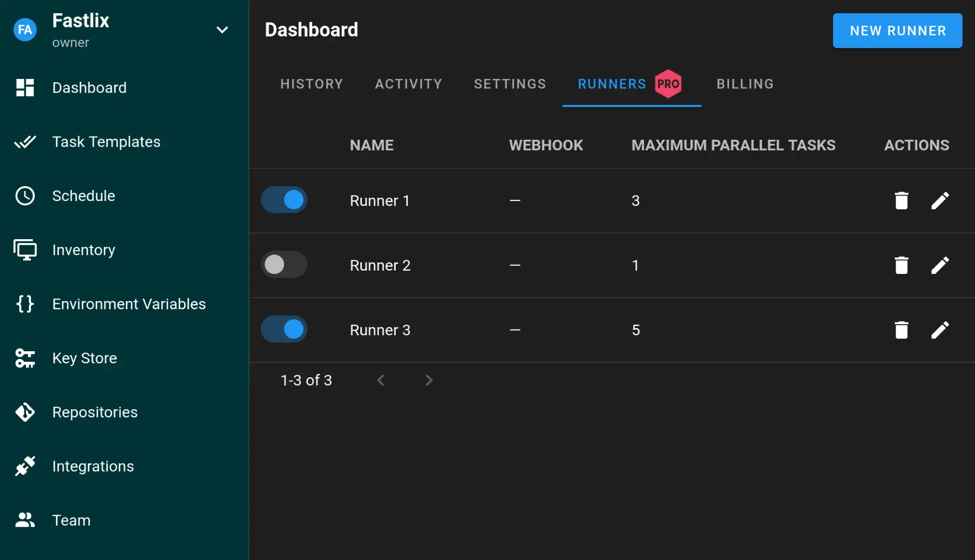This screenshot has height=560, width=975.
Task: Click the Repositories git icon
Action: 25,412
